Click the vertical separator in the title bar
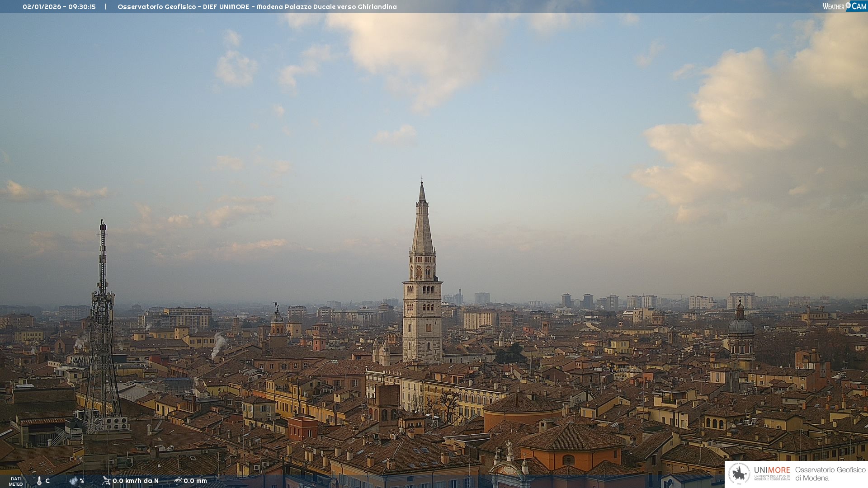868x488 pixels. [x=106, y=7]
